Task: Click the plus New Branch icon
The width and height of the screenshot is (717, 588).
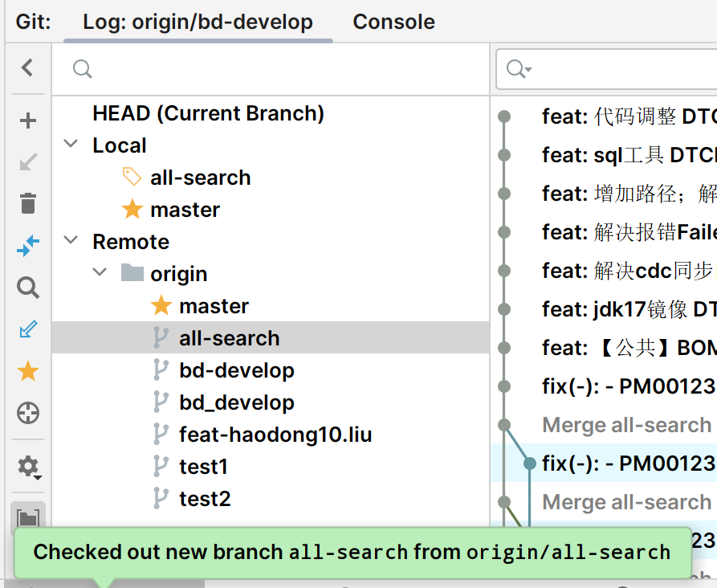Action: pyautogui.click(x=28, y=120)
